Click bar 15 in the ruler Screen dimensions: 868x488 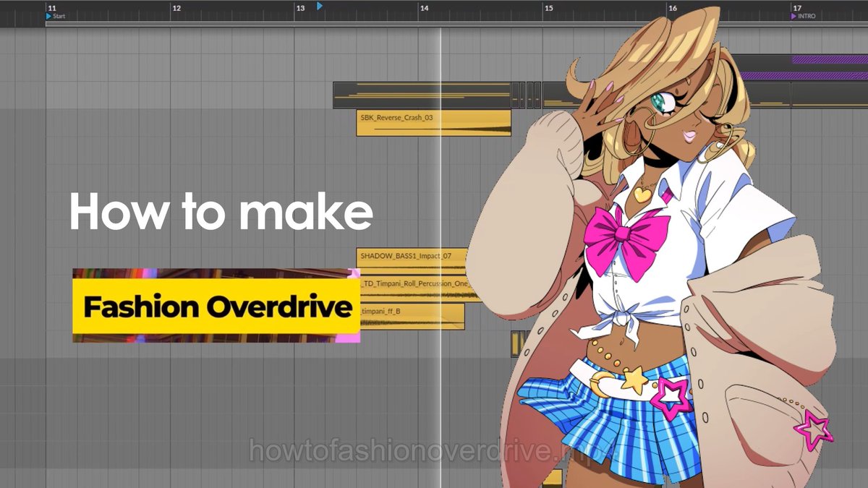pyautogui.click(x=549, y=8)
